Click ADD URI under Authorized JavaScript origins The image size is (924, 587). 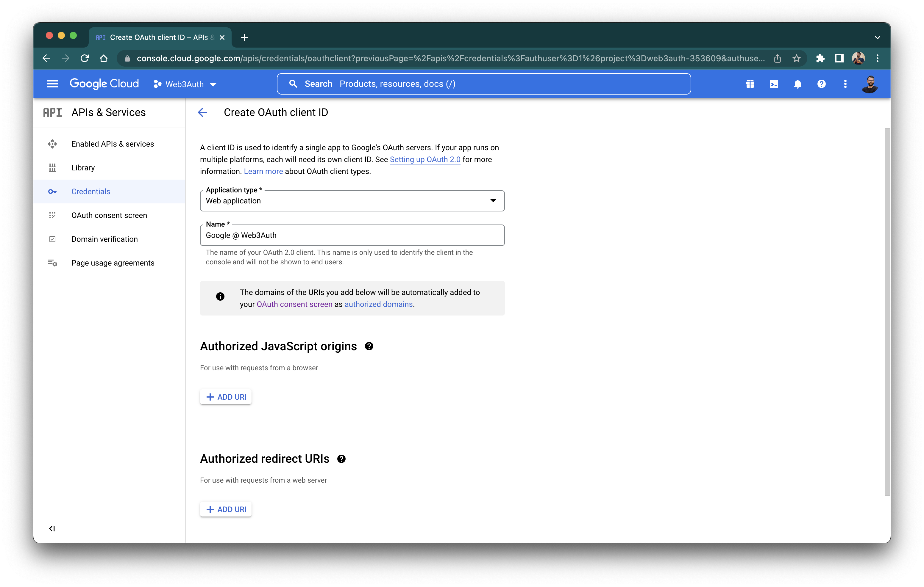[x=226, y=397]
